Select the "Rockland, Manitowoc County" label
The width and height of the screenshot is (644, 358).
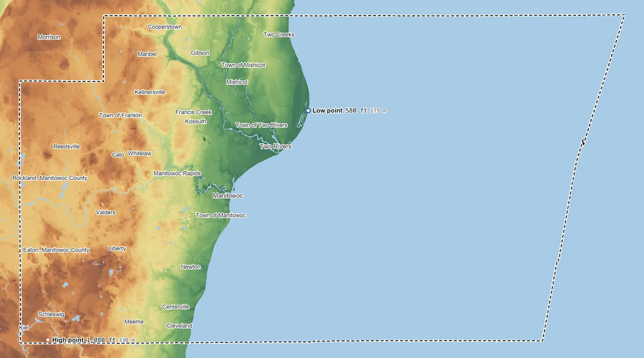(x=50, y=178)
